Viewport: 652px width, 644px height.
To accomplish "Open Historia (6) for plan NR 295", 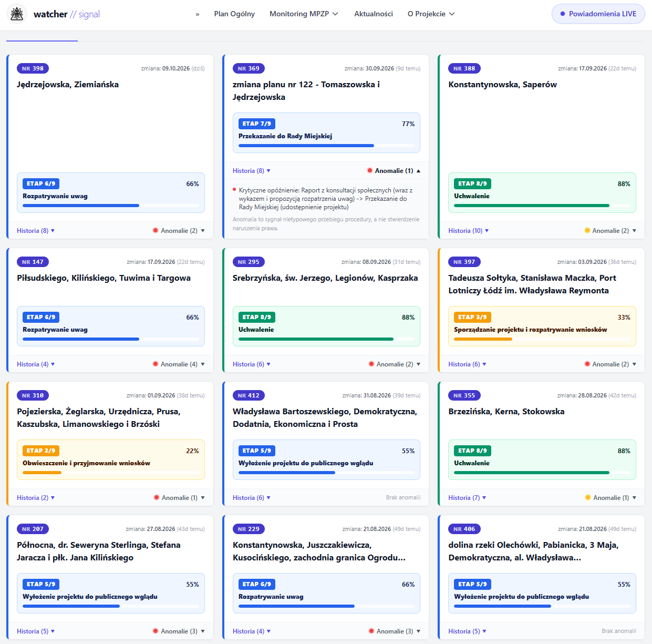I will click(252, 364).
